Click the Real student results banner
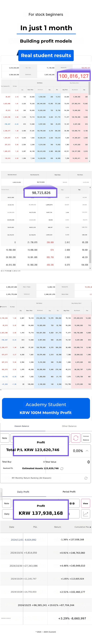Image resolution: width=92 pixels, height=644 pixels. pos(46,55)
